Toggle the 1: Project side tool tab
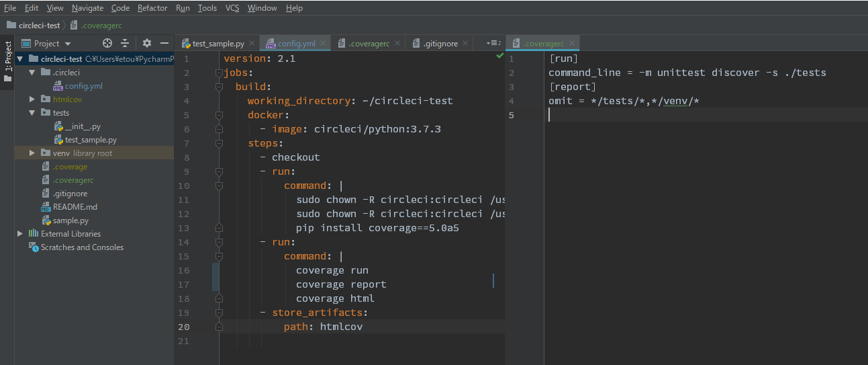Image resolution: width=868 pixels, height=365 pixels. (7, 62)
